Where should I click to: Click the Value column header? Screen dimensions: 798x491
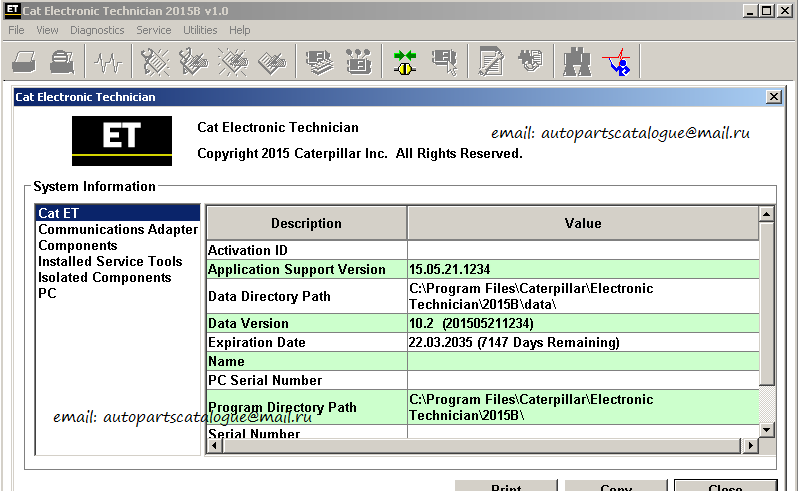click(x=583, y=223)
